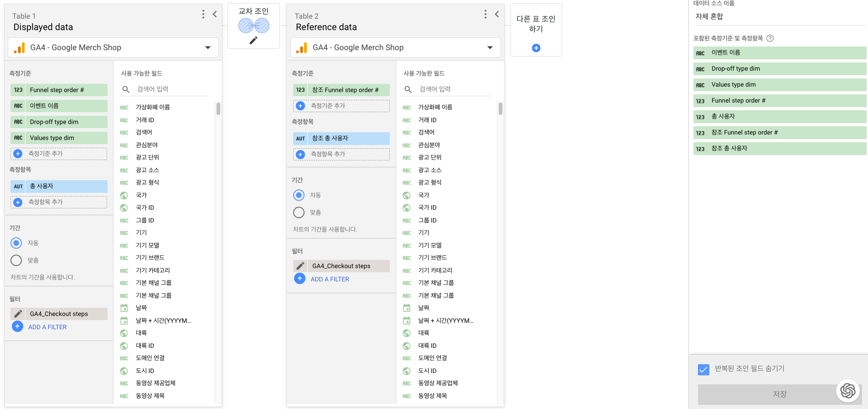Viewport: 868px width, 409px height.
Task: Click 도메인 연결 field in Table 2 list
Action: tap(433, 358)
